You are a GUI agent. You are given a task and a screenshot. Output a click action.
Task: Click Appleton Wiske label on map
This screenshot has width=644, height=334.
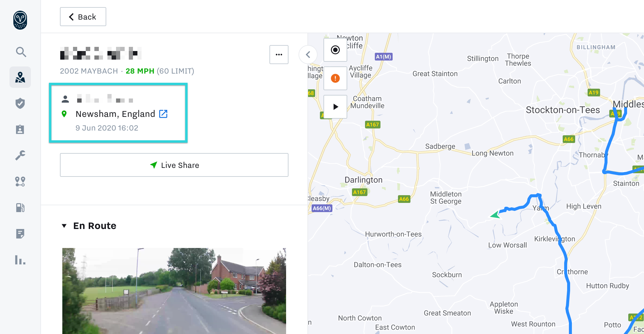pyautogui.click(x=504, y=308)
